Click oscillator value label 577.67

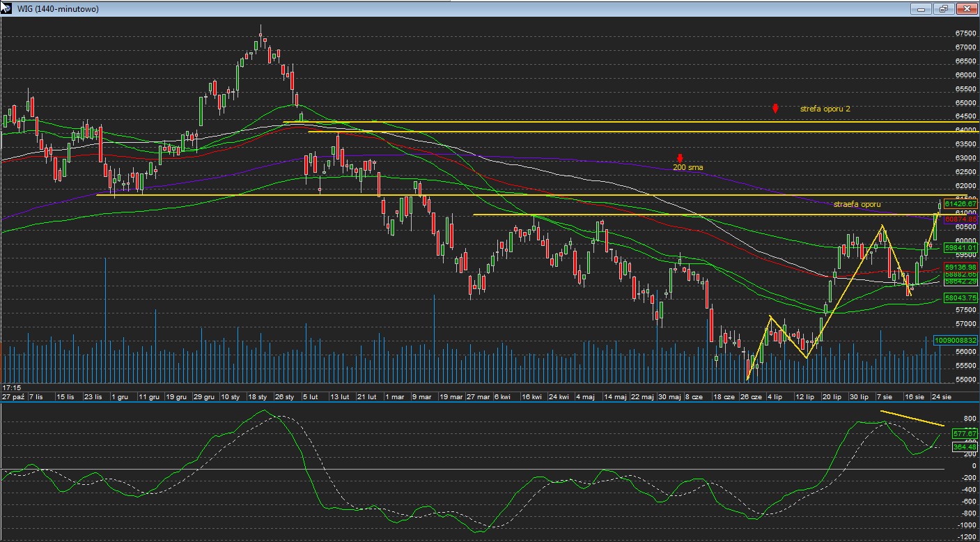[964, 433]
